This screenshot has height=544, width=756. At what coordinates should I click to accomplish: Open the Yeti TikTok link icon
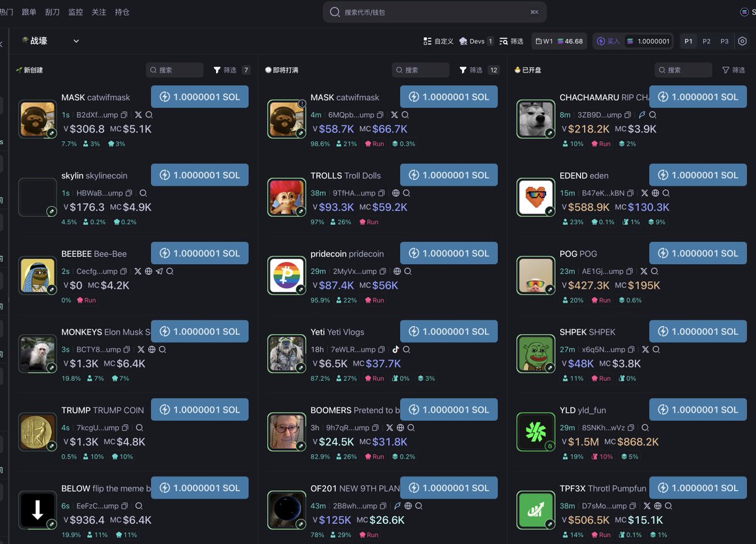396,349
